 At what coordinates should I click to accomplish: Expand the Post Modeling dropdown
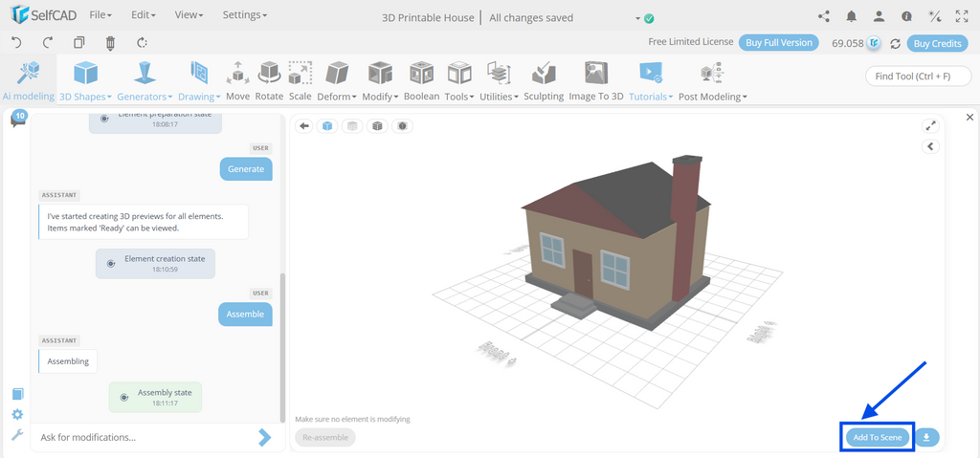[x=712, y=81]
